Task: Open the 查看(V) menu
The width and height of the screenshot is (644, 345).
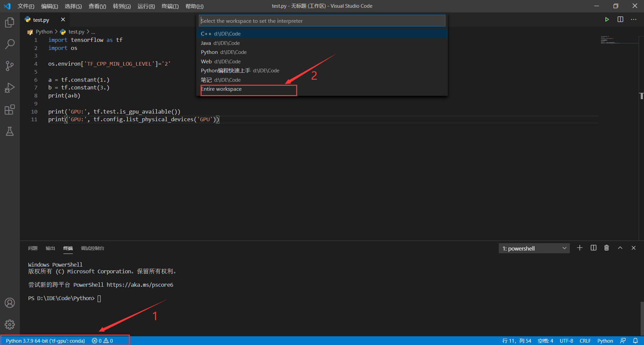Action: click(x=97, y=6)
